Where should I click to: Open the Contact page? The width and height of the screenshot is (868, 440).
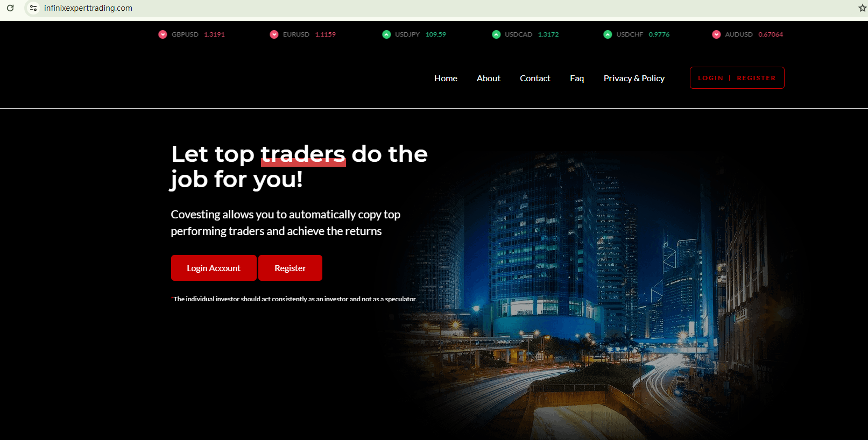coord(535,79)
